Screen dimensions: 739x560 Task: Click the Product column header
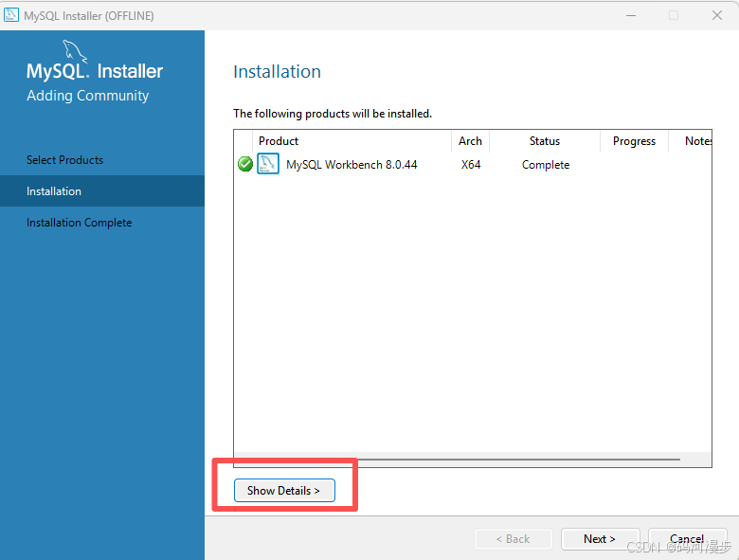point(351,141)
